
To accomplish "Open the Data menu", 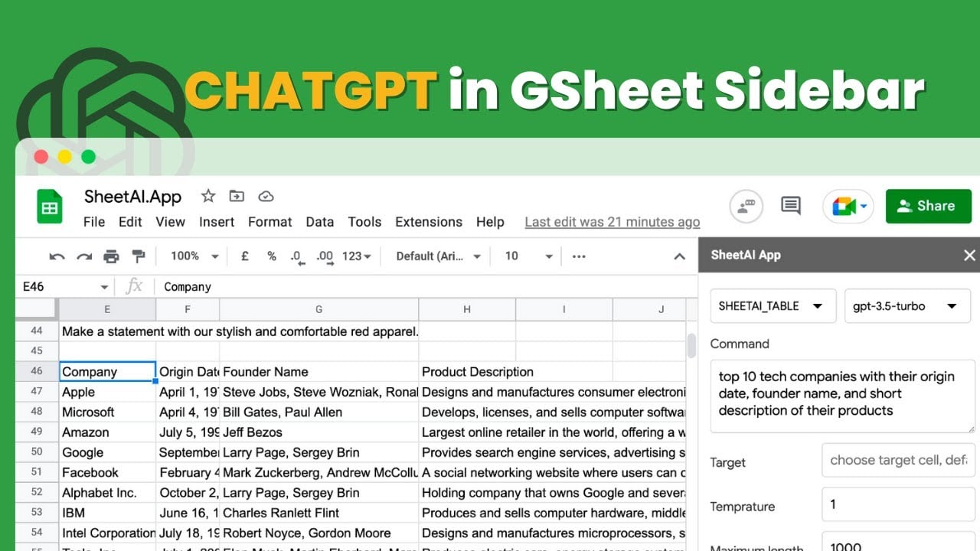I will tap(319, 222).
